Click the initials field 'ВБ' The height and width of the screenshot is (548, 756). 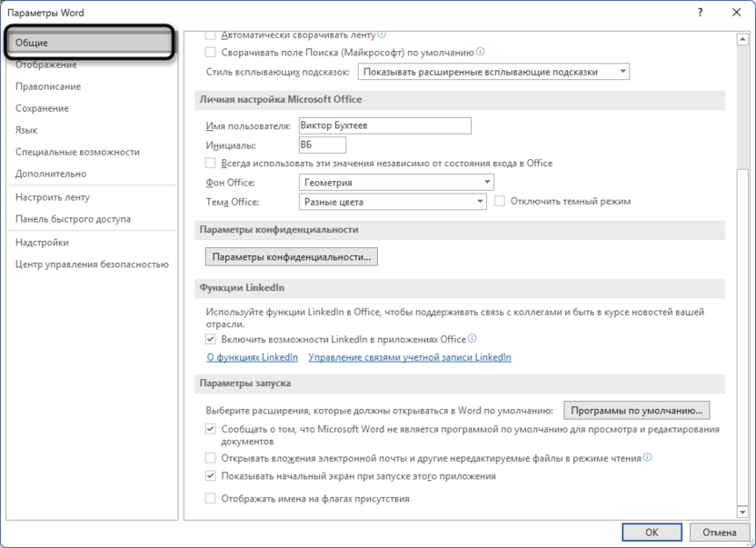pyautogui.click(x=322, y=144)
